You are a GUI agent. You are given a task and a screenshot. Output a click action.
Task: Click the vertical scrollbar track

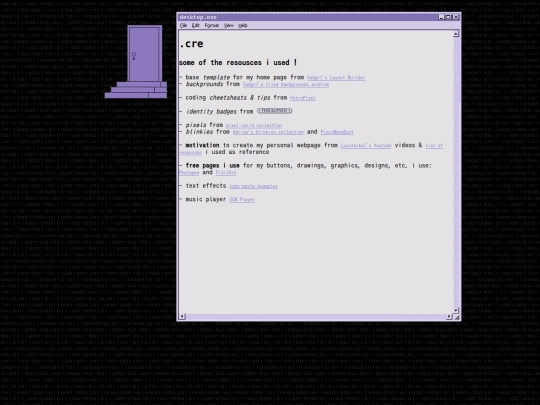click(456, 172)
